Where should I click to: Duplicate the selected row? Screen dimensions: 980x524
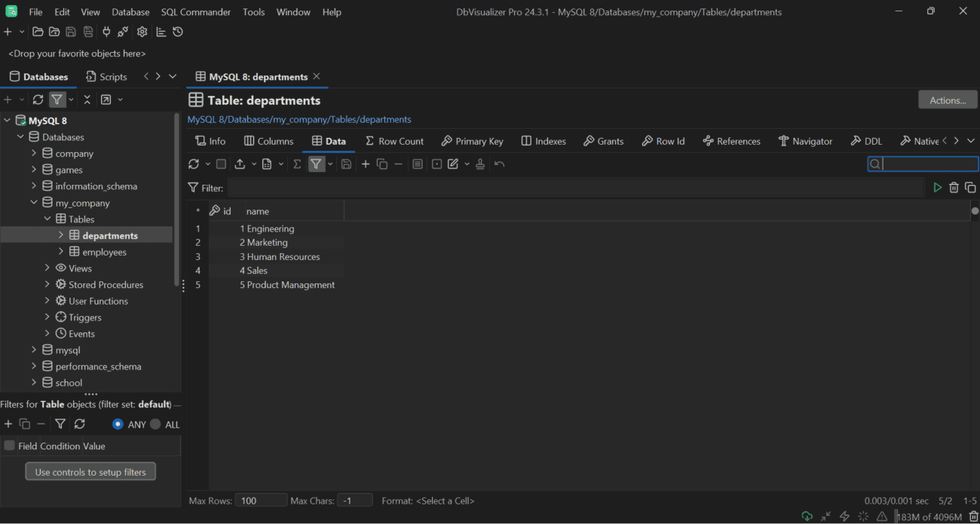[382, 164]
